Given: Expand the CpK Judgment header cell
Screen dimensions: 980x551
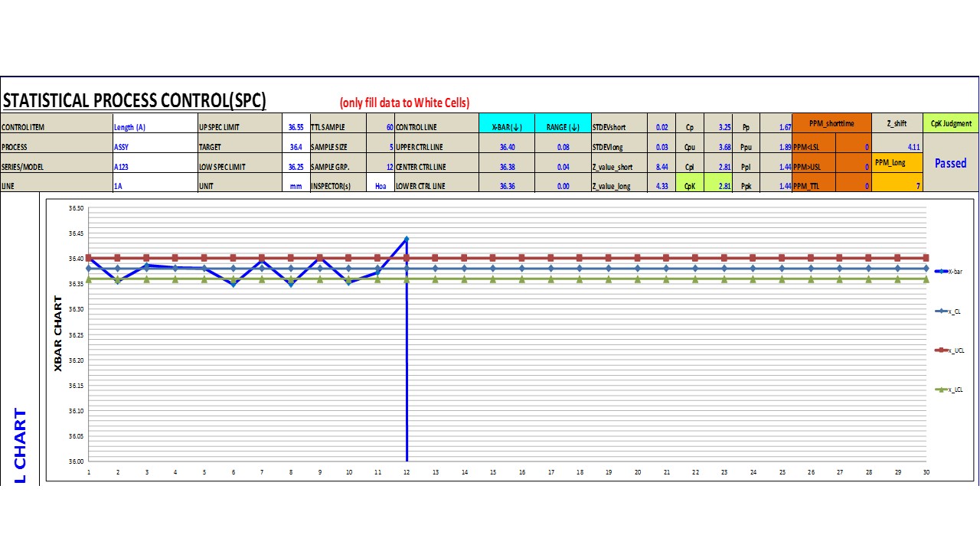Looking at the screenshot, I should 950,122.
